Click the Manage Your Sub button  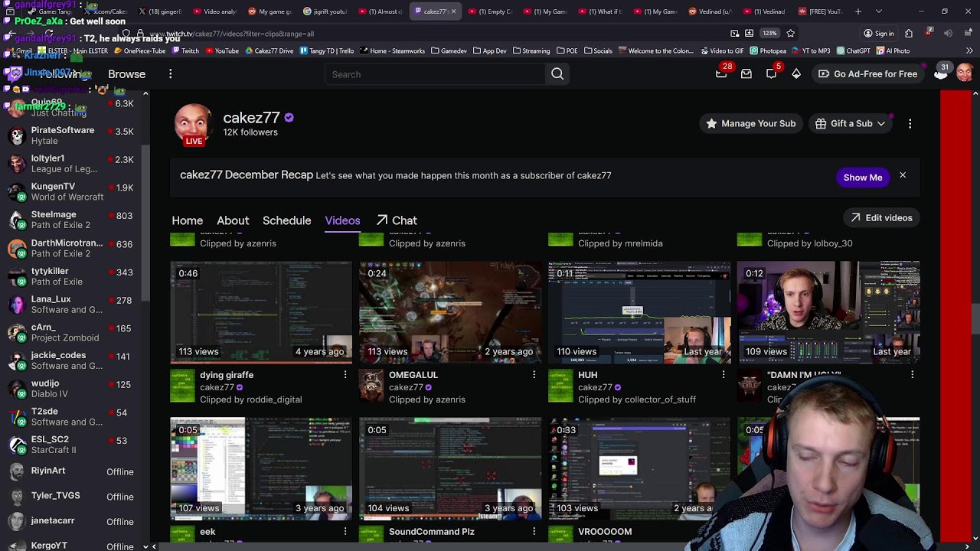coord(750,123)
